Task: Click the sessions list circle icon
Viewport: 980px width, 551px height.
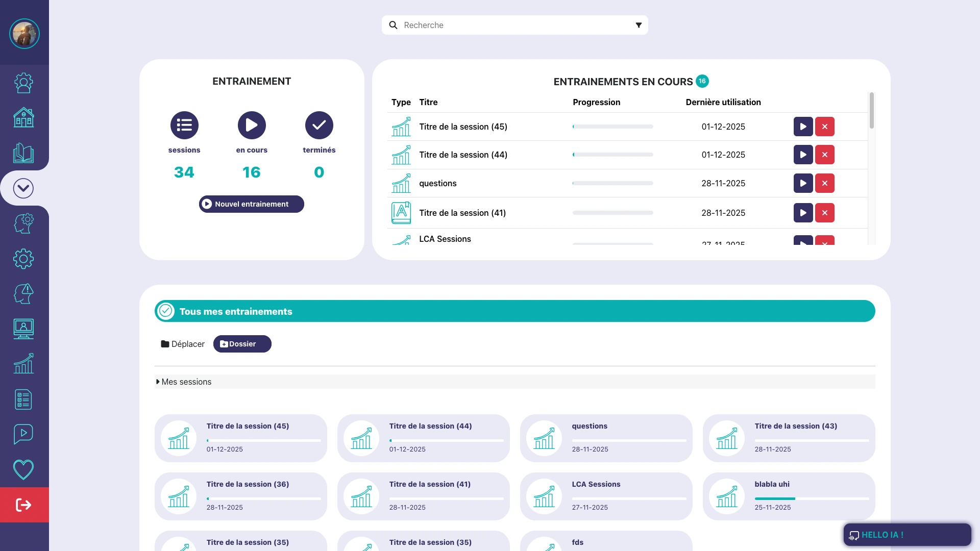Action: pos(184,125)
